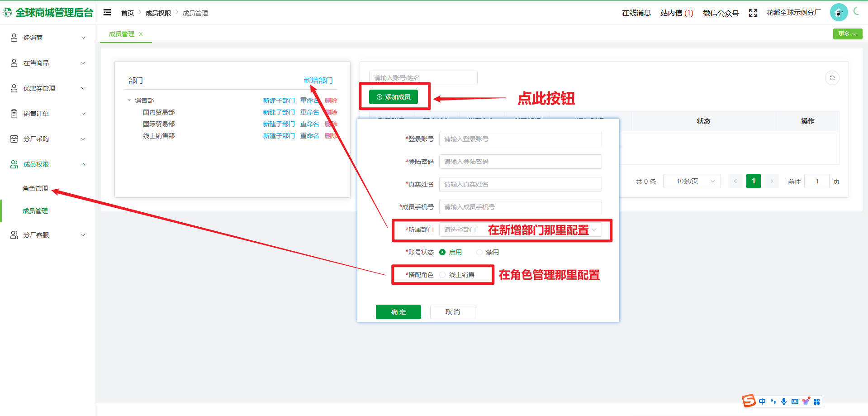Click Sogou input method logo icon
The height and width of the screenshot is (416, 868).
pyautogui.click(x=749, y=401)
